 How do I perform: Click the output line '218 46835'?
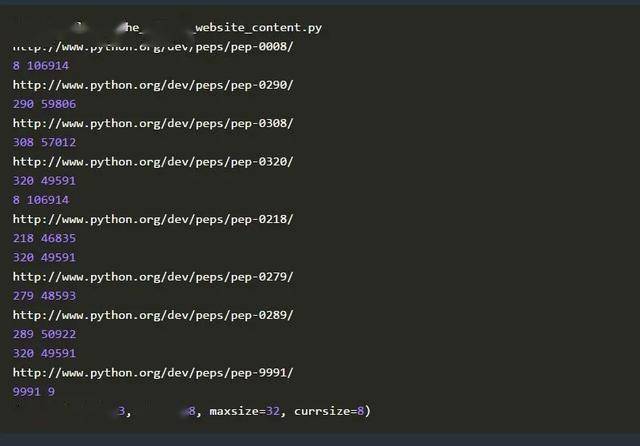(44, 238)
